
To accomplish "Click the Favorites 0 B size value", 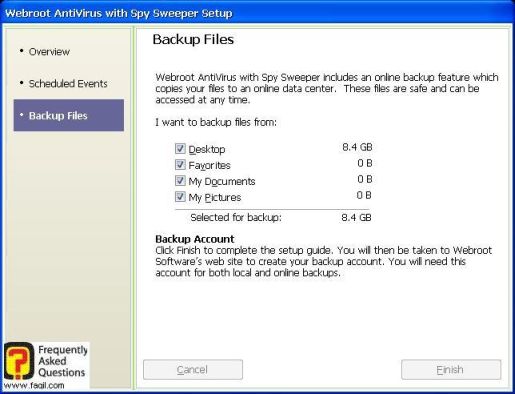I will (x=365, y=163).
